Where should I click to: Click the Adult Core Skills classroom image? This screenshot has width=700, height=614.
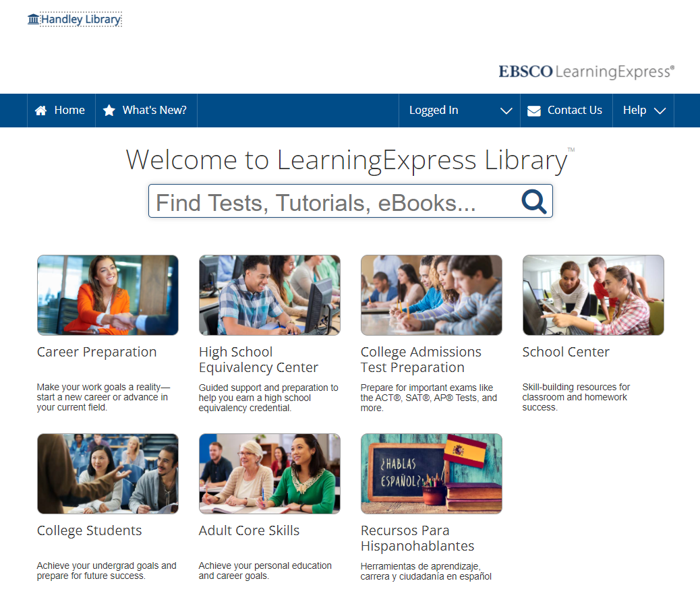(269, 473)
